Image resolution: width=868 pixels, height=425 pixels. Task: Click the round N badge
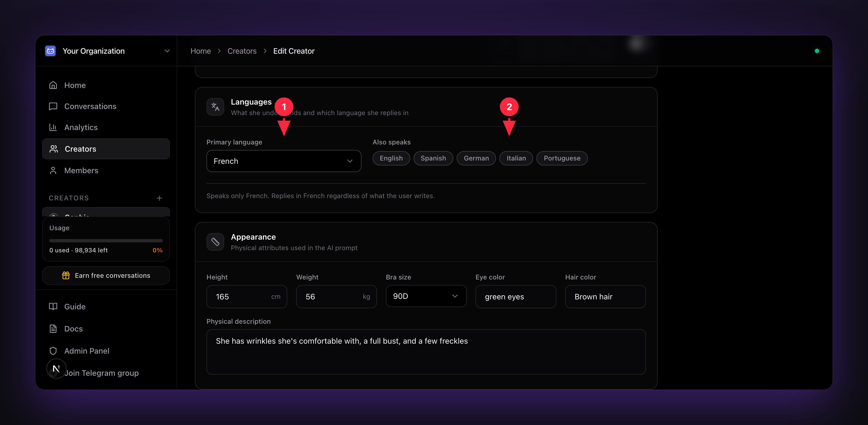pos(56,369)
